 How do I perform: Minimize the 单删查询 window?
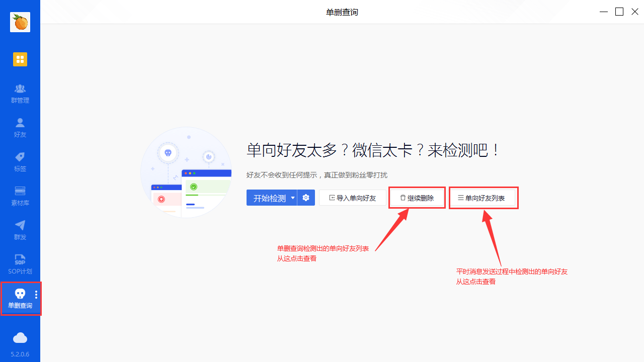[x=603, y=12]
